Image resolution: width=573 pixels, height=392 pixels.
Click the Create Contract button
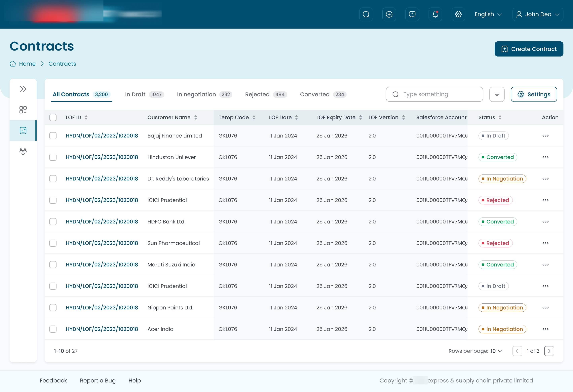click(529, 49)
